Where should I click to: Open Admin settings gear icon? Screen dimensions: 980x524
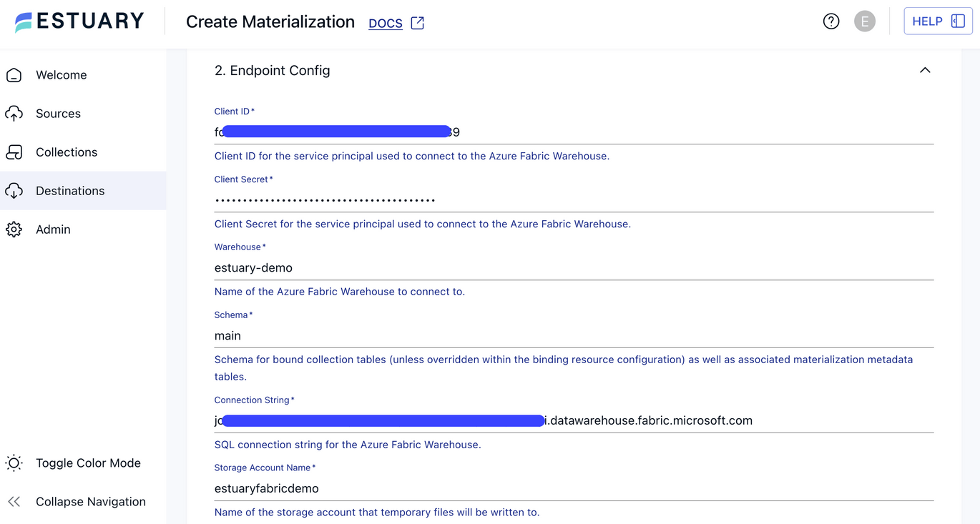click(x=14, y=229)
